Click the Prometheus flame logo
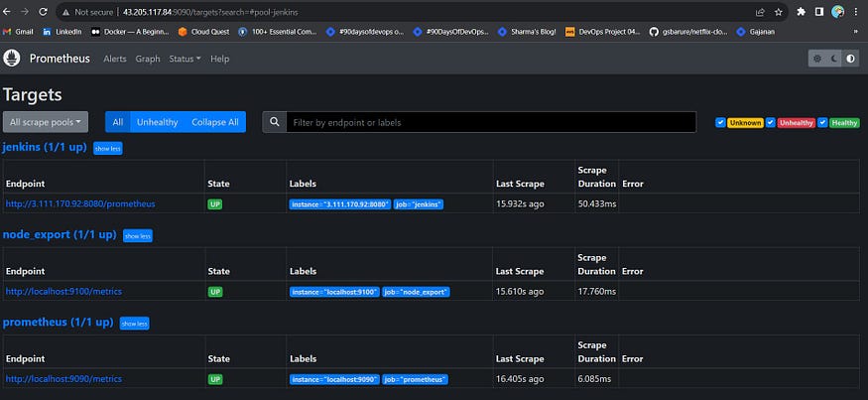The width and height of the screenshot is (868, 400). [12, 59]
